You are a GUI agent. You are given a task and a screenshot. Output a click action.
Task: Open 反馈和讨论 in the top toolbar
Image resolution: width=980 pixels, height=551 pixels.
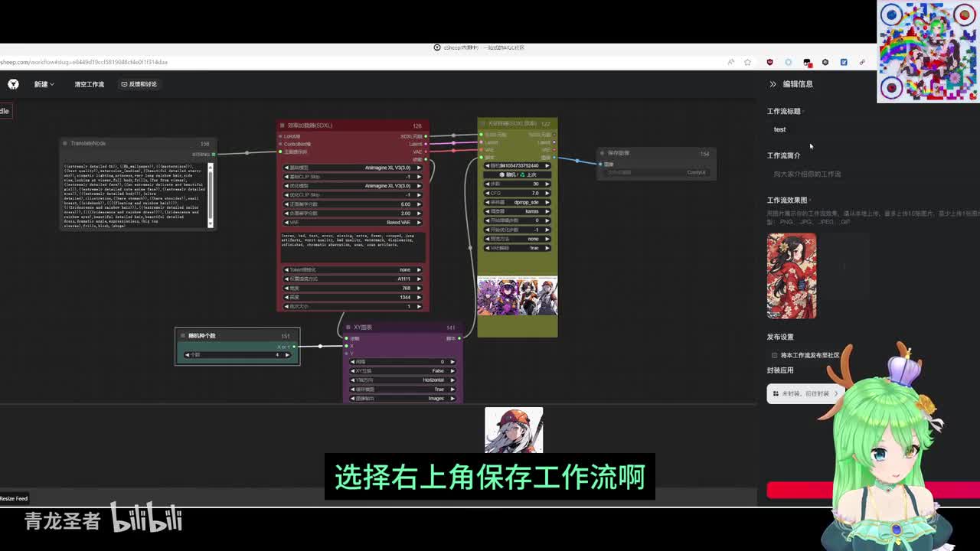[x=139, y=84]
